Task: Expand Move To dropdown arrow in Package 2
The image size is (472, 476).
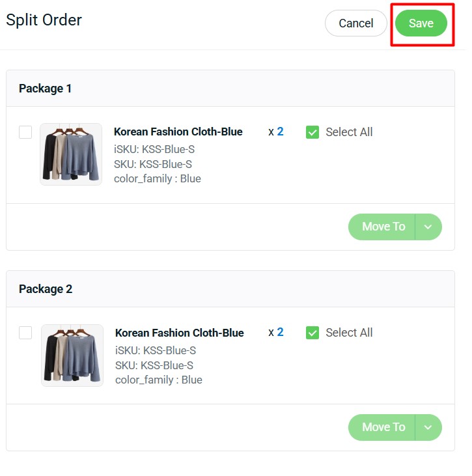Action: 428,427
